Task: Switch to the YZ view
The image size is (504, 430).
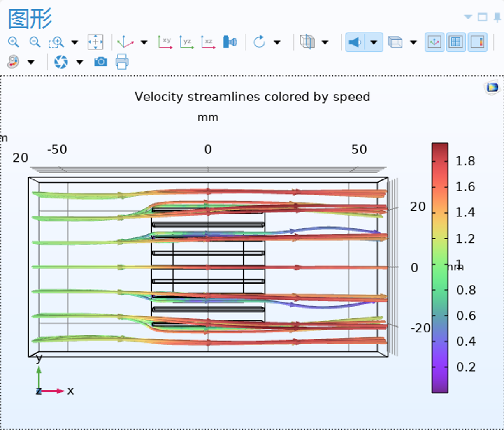Action: pos(186,42)
